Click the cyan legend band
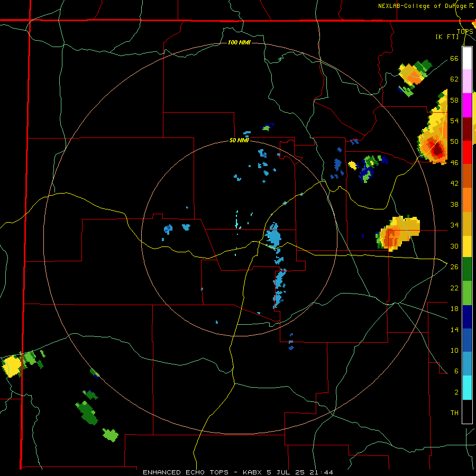The width and height of the screenshot is (476, 476). [x=467, y=388]
